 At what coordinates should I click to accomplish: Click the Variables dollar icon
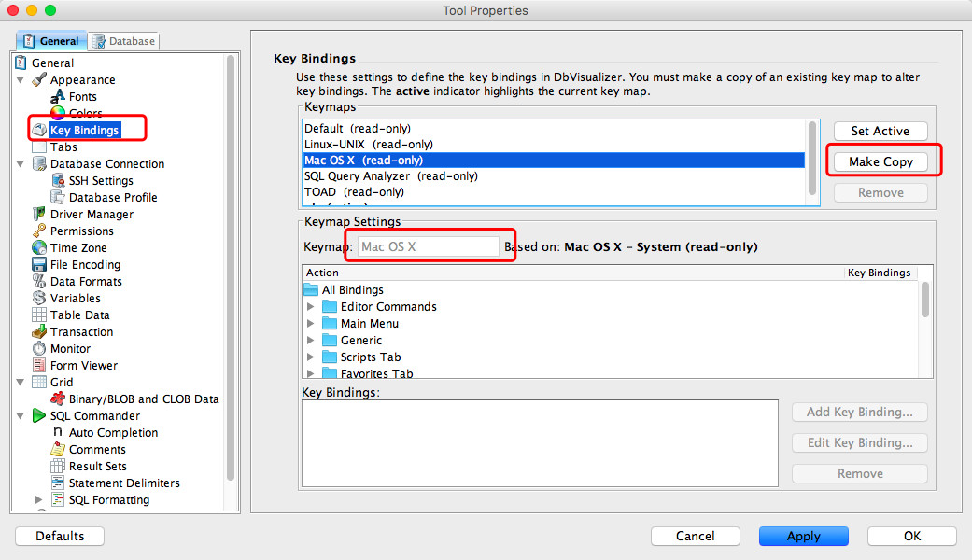click(39, 298)
